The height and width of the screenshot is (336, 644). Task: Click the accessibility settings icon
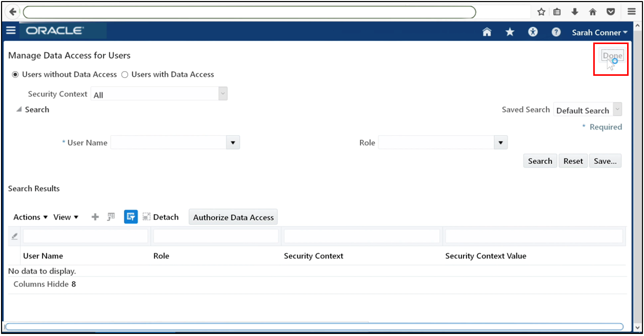pos(533,32)
